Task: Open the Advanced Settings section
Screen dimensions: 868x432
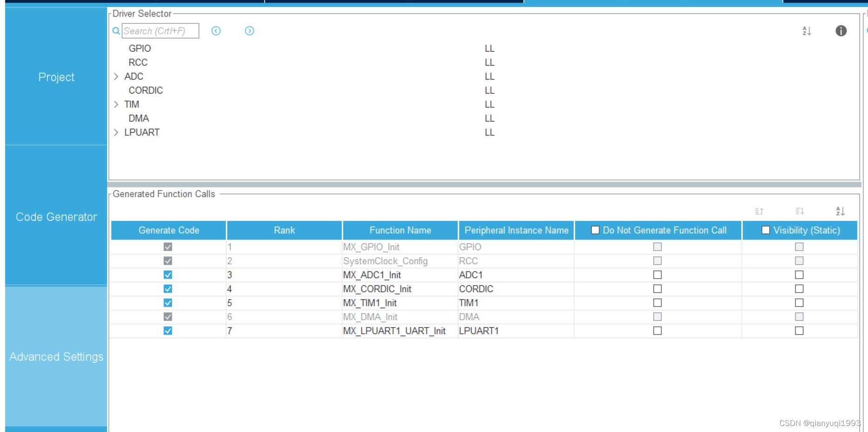Action: tap(56, 357)
